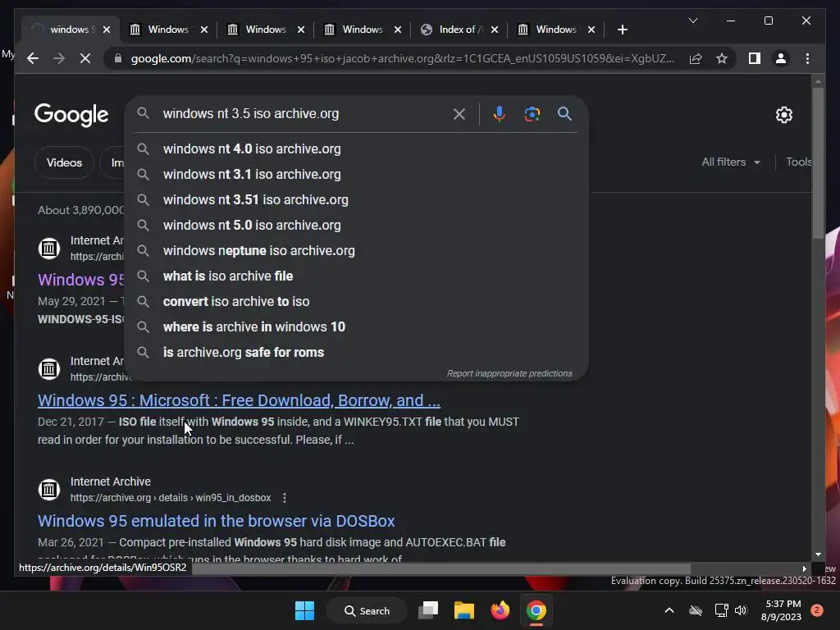Pick suggestion windows nt 3.51 iso archive.org
This screenshot has width=840, height=630.
coord(356,200)
